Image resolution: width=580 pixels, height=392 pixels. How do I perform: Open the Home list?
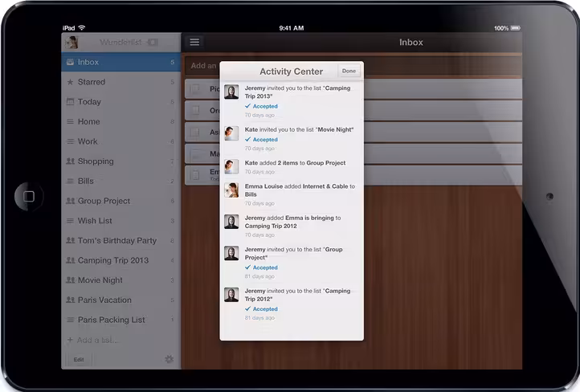click(121, 121)
